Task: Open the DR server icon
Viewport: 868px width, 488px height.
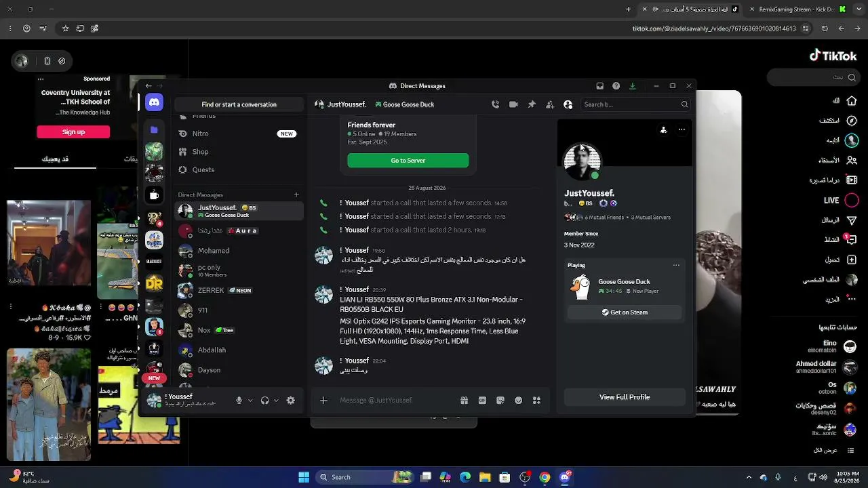Action: click(x=154, y=283)
